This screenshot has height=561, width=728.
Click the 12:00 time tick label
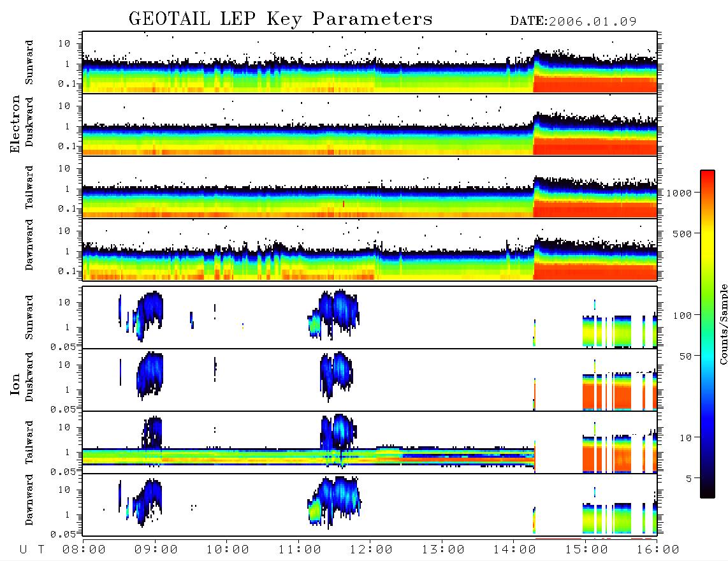tap(371, 550)
